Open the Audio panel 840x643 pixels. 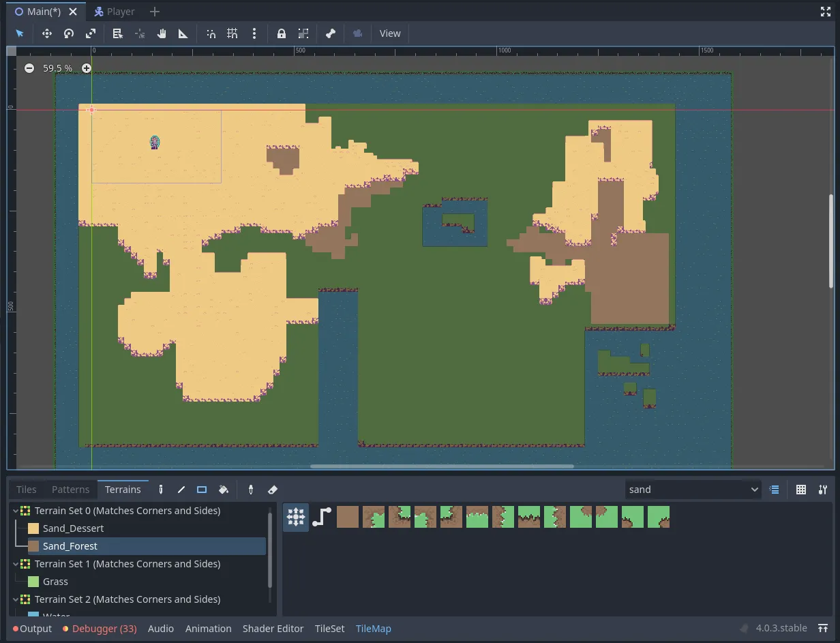161,629
